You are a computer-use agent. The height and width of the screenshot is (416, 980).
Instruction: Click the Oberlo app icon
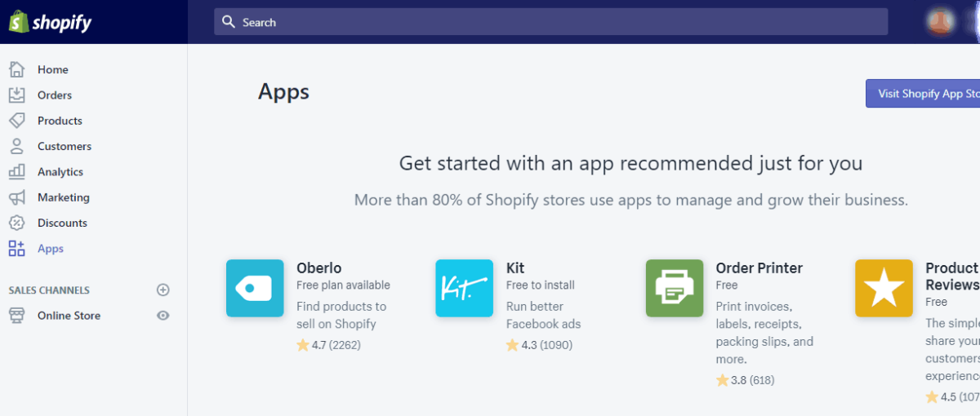coord(255,288)
